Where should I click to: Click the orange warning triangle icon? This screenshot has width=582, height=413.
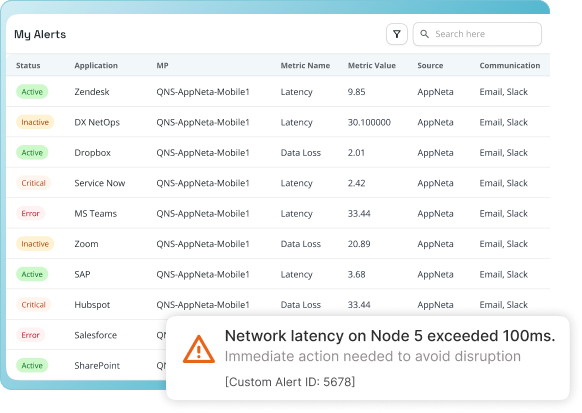click(x=199, y=349)
